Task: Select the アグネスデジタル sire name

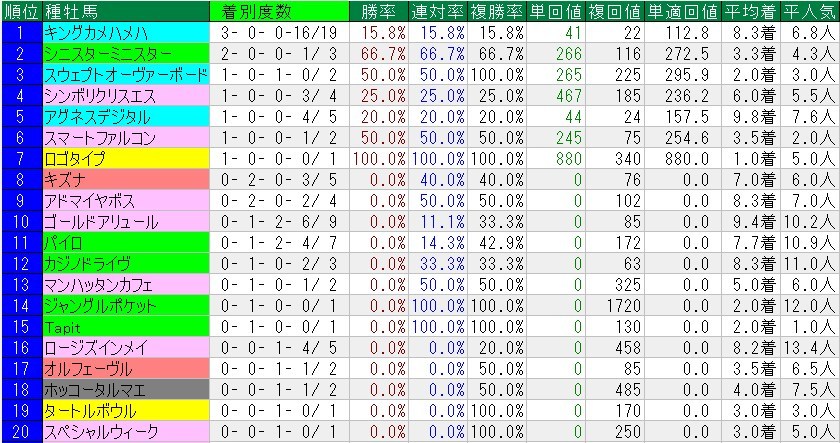Action: [x=126, y=117]
